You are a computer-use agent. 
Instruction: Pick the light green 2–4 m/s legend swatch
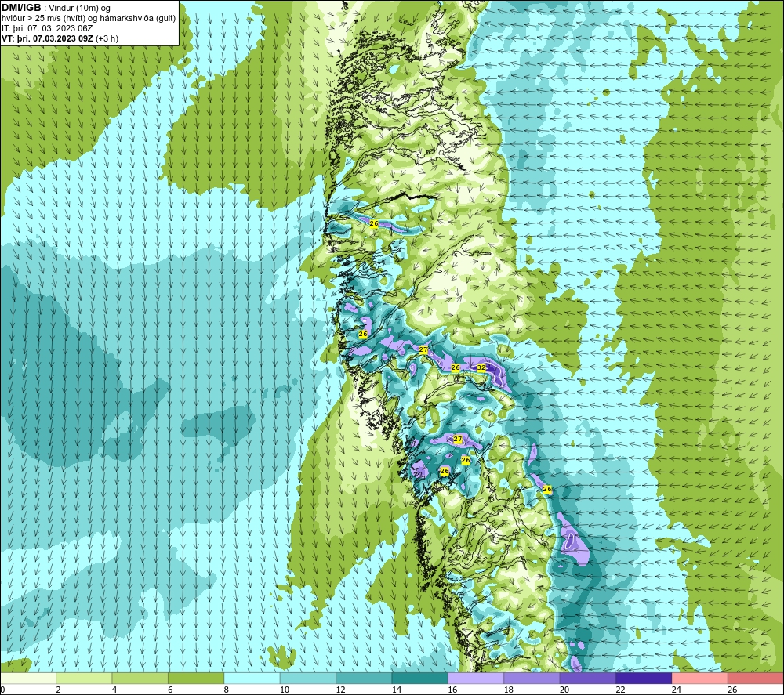click(84, 678)
